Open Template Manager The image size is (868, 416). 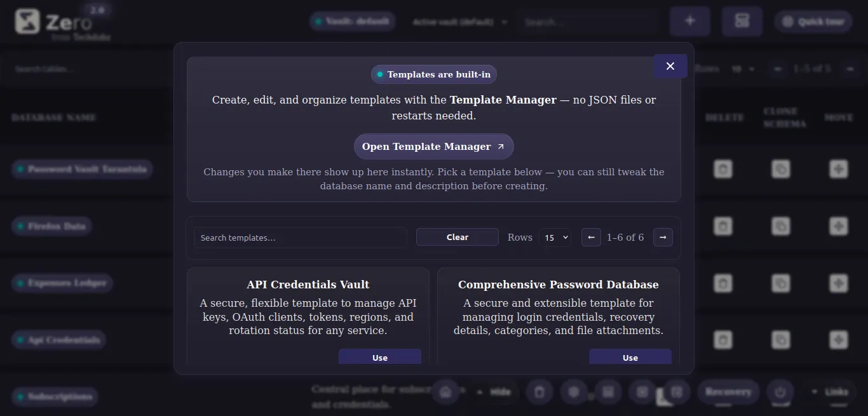[434, 147]
